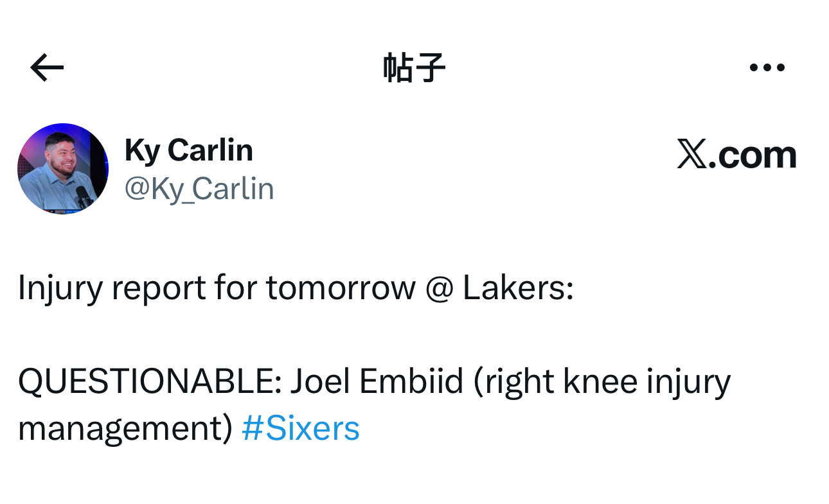The height and width of the screenshot is (504, 829).
Task: Tap lowercase "injury" ending the second line
Action: pos(688,382)
